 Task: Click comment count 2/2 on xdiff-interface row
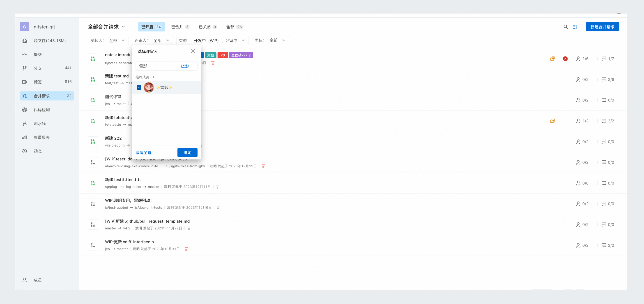tap(608, 246)
